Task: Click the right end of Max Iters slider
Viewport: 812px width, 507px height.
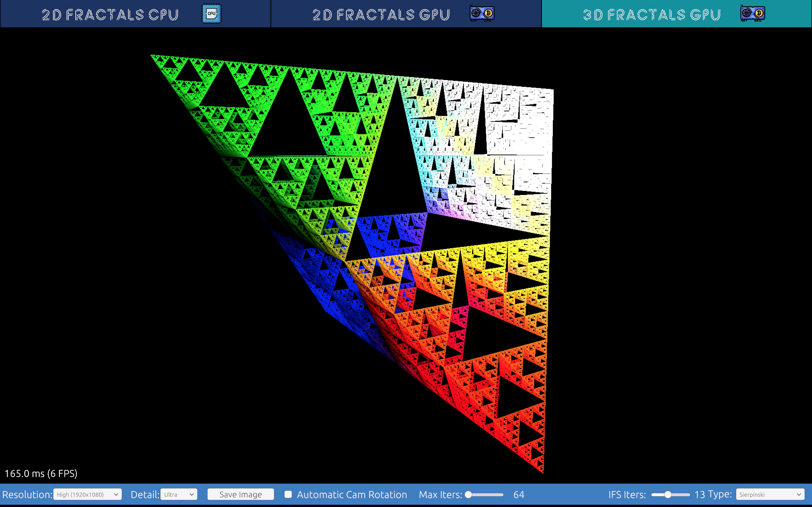Action: click(502, 495)
